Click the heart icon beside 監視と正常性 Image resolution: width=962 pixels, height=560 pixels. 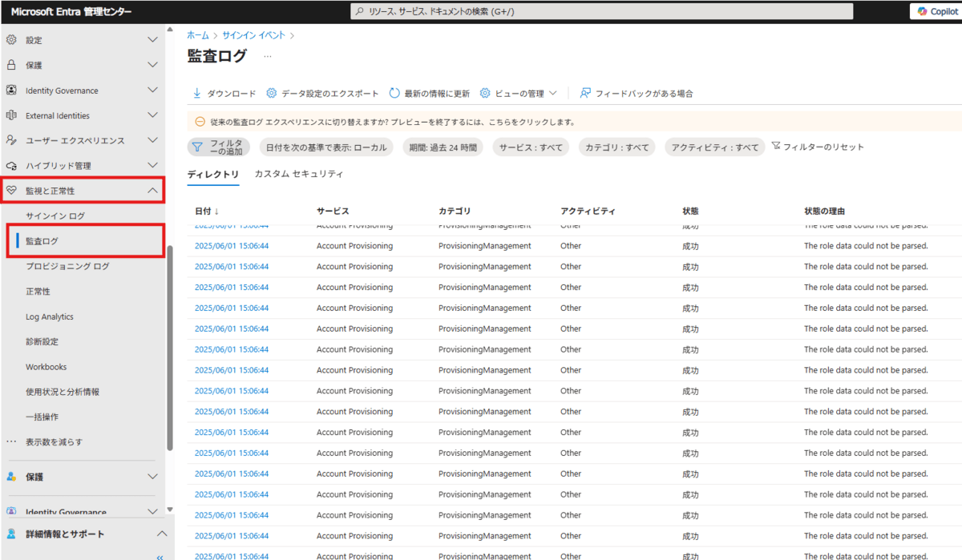click(11, 191)
